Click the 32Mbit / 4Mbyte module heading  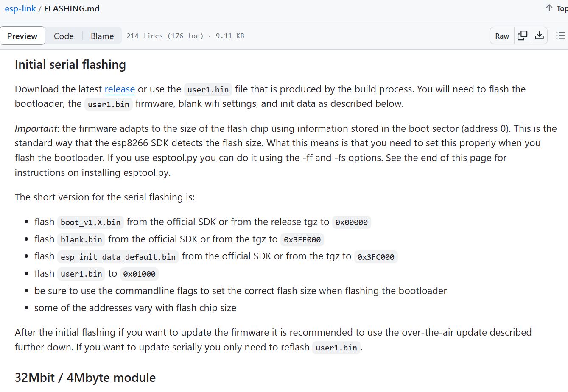(x=85, y=378)
